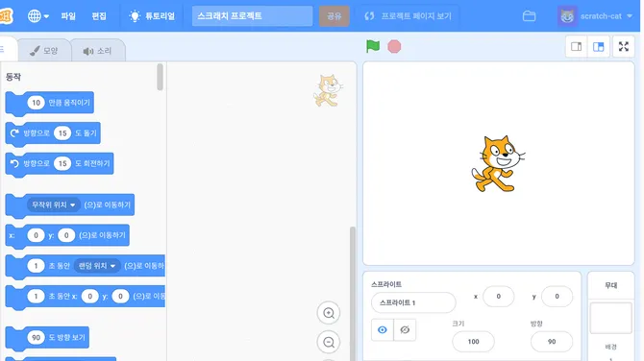This screenshot has height=361, width=644.
Task: Click value 10 in the move block
Action: point(36,103)
